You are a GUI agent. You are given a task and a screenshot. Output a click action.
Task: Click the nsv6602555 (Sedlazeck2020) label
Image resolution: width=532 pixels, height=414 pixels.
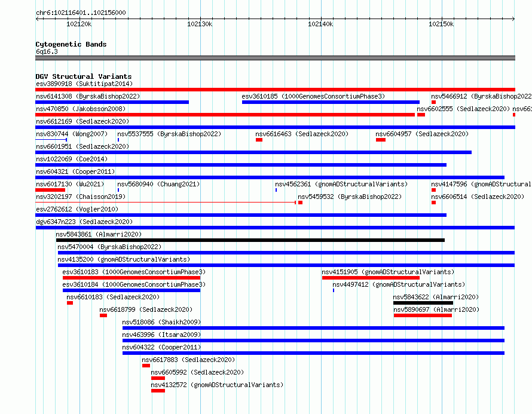[463, 109]
